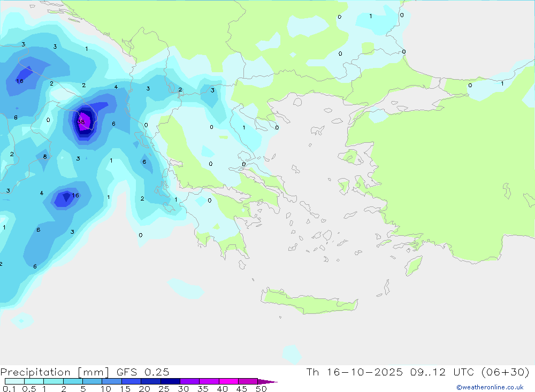Click the over-50 arrow tip of the legend

click(267, 382)
